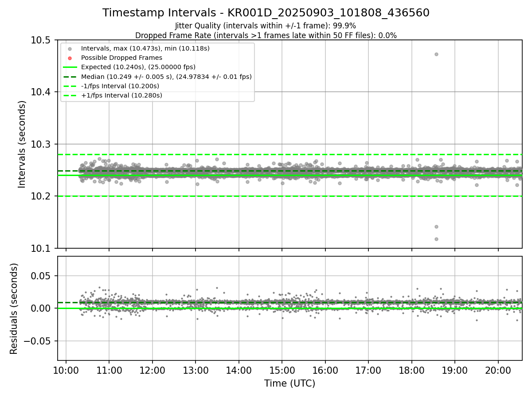
Task: Click the plot title 'Timestamp Intervals - KR001D_20250903_101808_436560'
Action: [266, 13]
